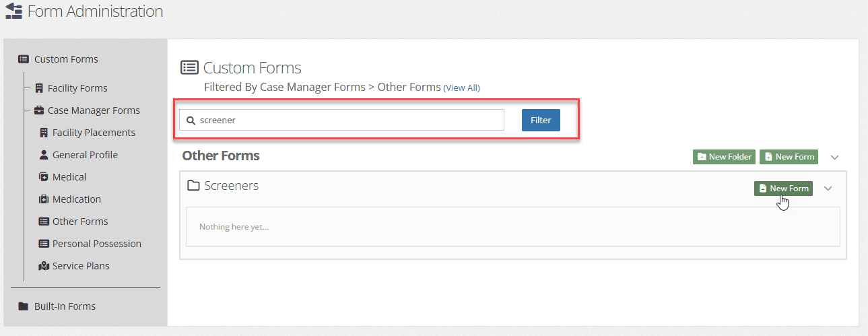Image resolution: width=868 pixels, height=336 pixels.
Task: Click the Built-In Forms folder icon
Action: 24,306
